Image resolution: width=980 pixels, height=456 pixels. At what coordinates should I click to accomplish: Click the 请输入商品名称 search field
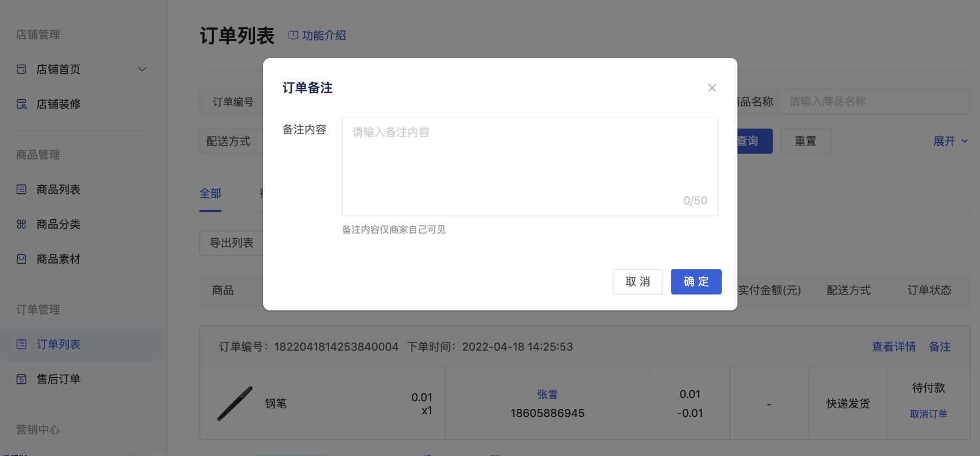coord(874,102)
